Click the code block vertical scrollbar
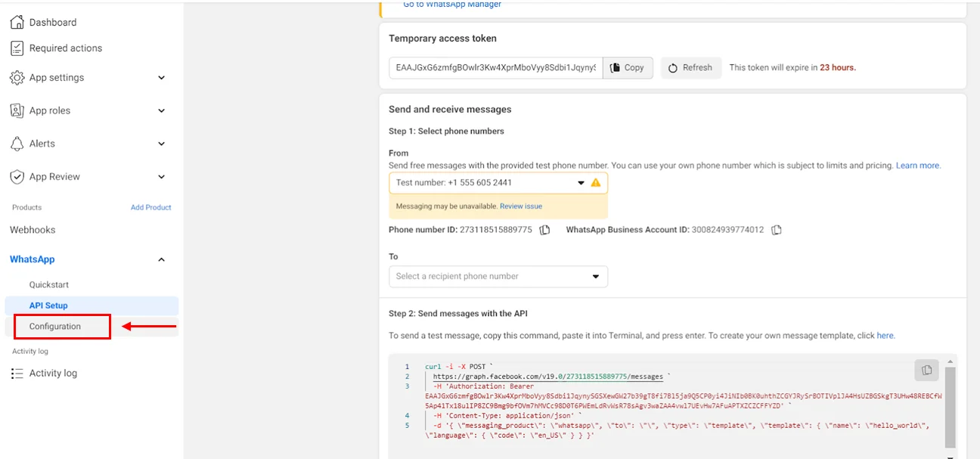 click(950, 408)
